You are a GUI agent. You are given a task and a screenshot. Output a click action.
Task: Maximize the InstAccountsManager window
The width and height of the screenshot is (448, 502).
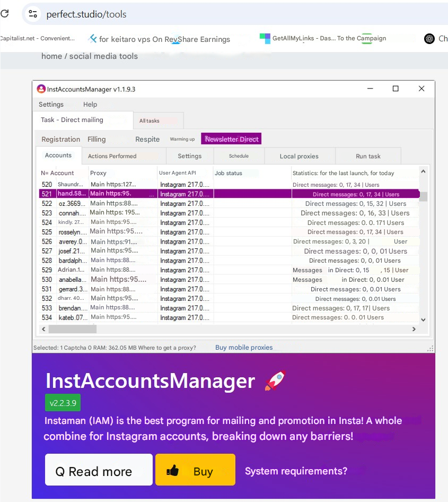click(x=396, y=89)
